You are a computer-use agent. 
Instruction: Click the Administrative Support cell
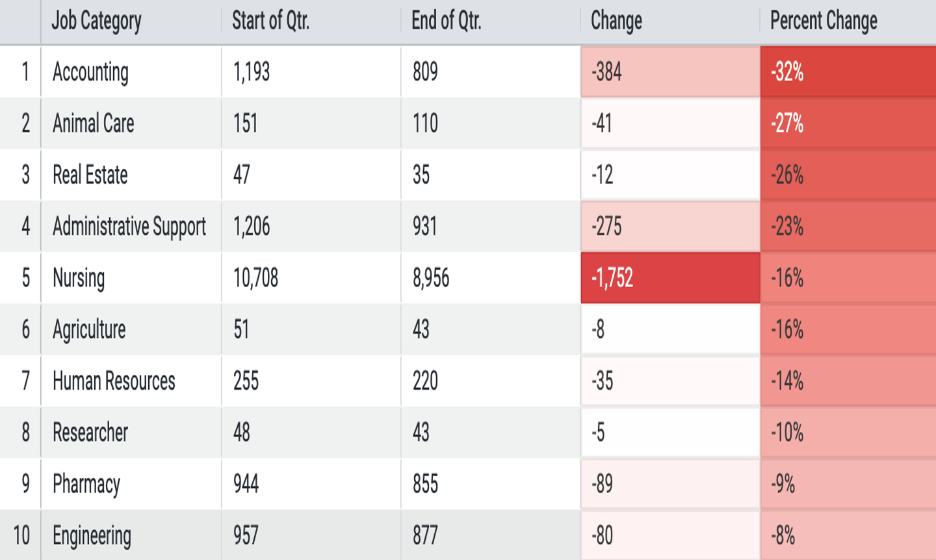131,226
